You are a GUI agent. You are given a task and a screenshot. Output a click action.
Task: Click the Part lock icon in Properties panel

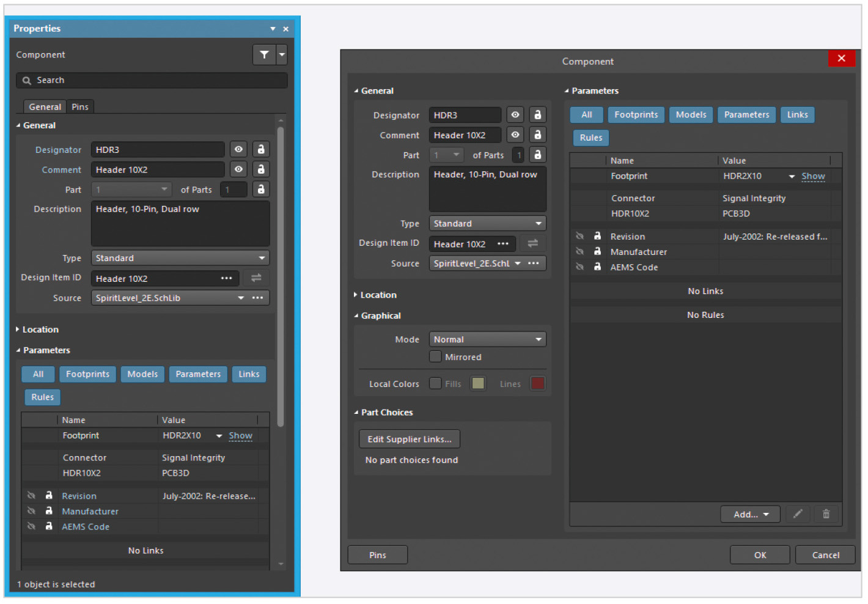point(261,190)
